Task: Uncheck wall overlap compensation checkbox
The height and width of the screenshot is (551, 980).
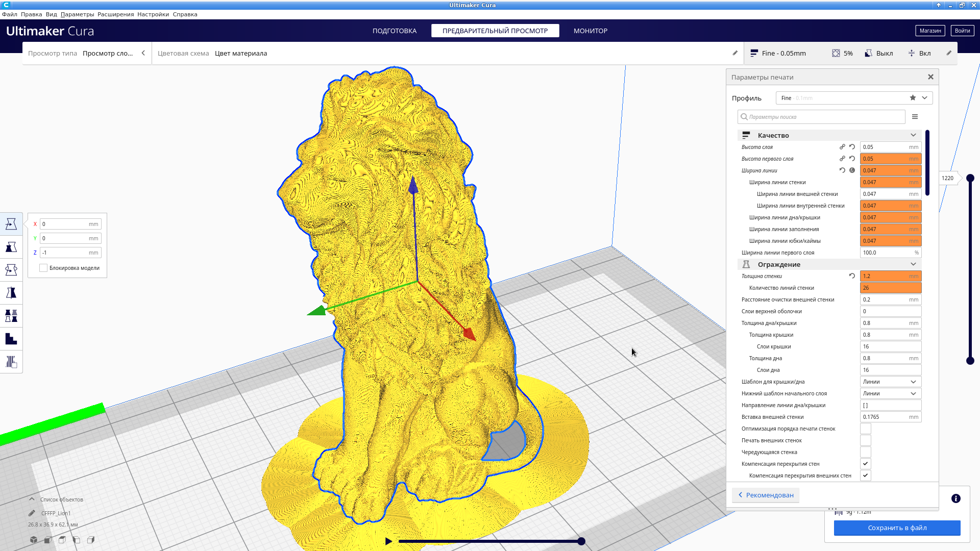Action: pyautogui.click(x=865, y=464)
